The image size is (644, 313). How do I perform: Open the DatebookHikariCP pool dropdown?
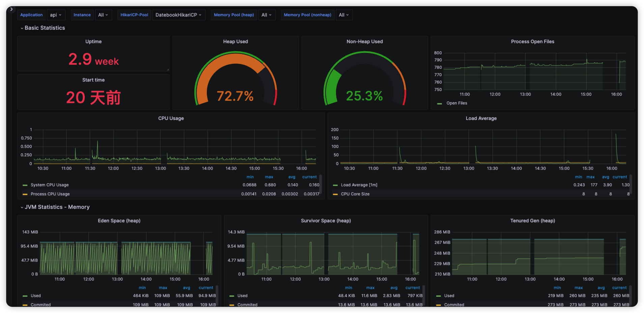coord(179,15)
